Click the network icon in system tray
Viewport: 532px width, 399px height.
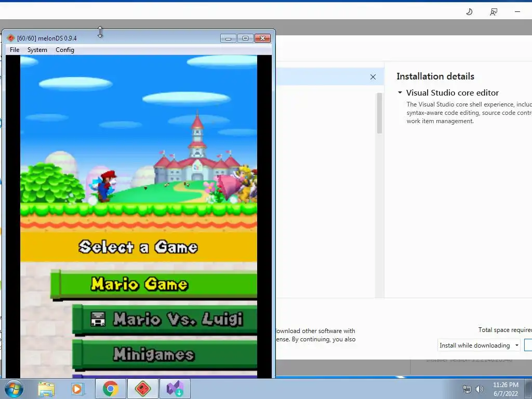click(x=467, y=389)
